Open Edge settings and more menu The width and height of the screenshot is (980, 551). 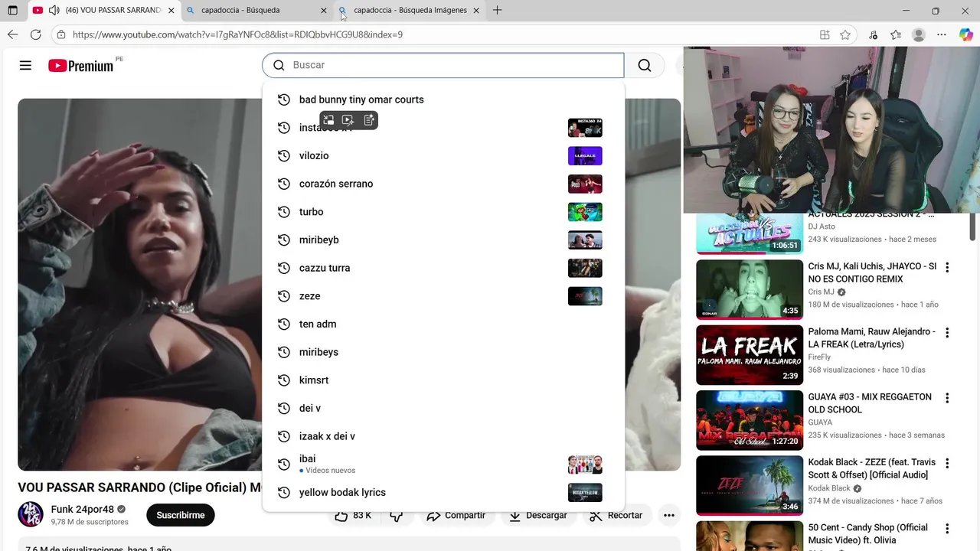tap(942, 34)
